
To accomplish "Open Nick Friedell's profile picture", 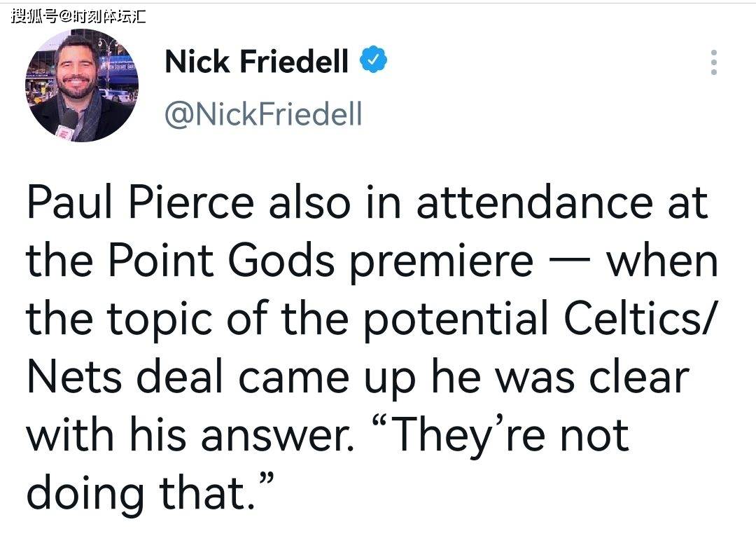I will click(x=82, y=86).
